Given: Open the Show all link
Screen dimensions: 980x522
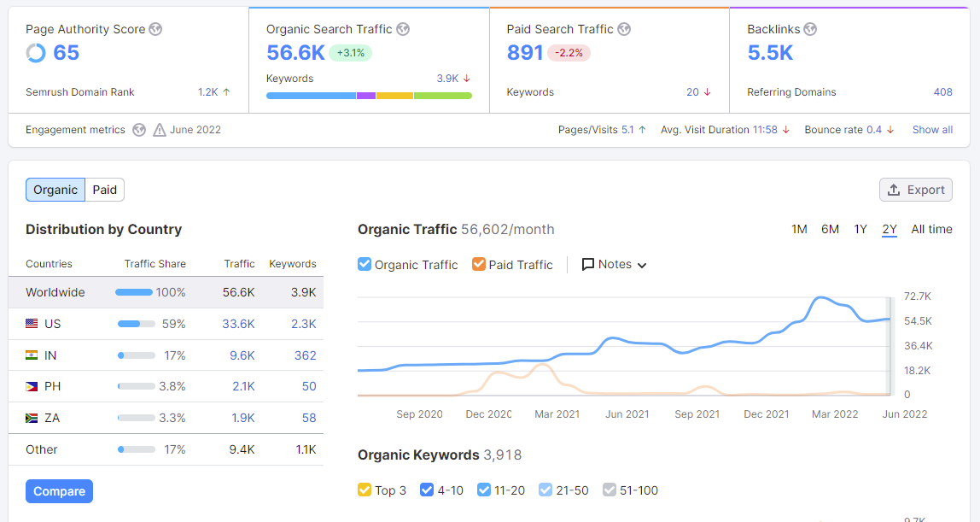Looking at the screenshot, I should pyautogui.click(x=932, y=129).
